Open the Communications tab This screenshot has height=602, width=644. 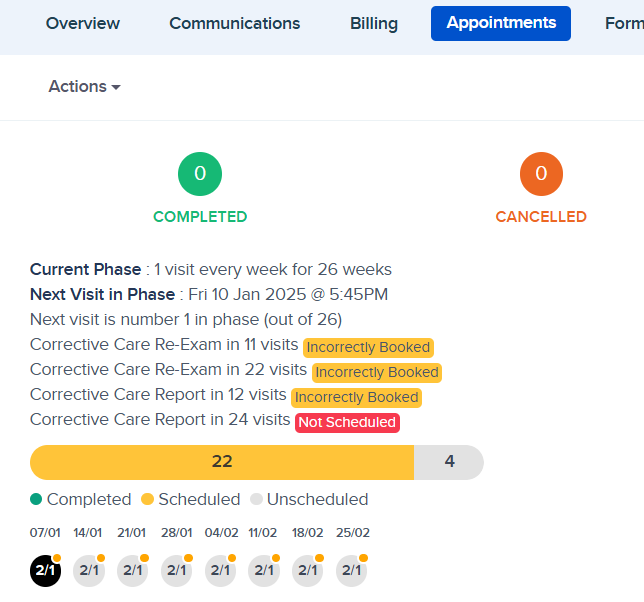tap(235, 23)
